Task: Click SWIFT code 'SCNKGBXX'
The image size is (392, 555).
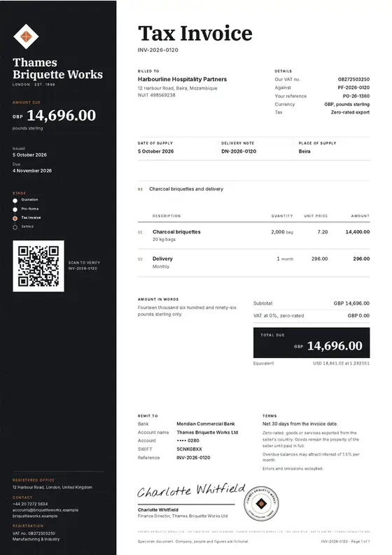Action: tap(190, 449)
